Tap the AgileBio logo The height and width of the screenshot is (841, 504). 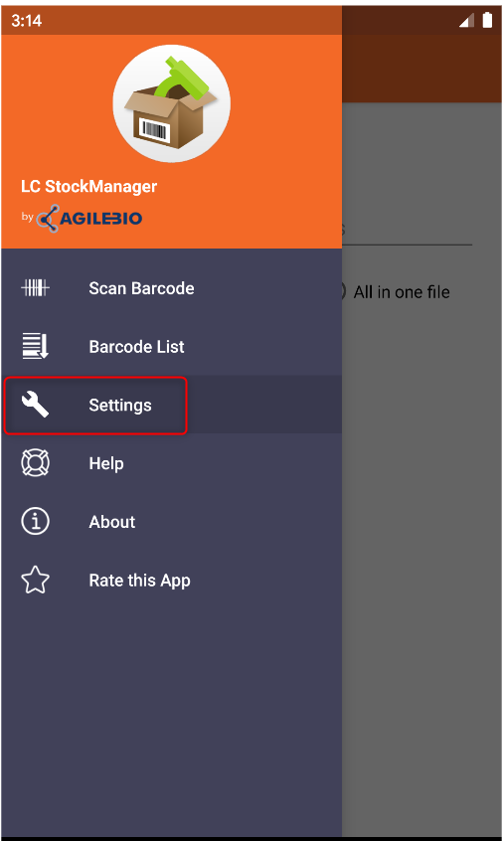89,219
